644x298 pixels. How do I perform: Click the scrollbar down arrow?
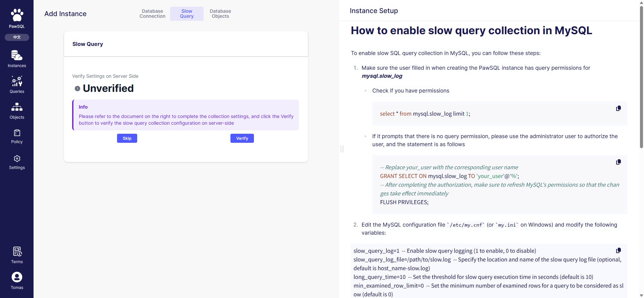coord(641,295)
